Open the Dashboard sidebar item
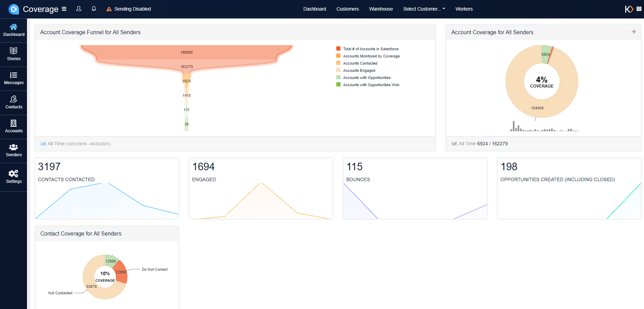Screen dimensions: 644x309 click(x=14, y=30)
